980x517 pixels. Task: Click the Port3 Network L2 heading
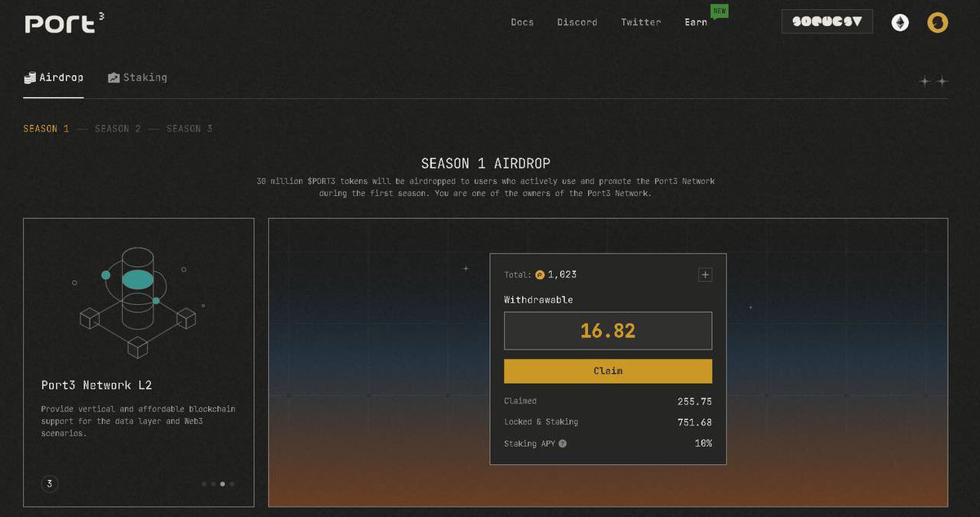(x=96, y=385)
